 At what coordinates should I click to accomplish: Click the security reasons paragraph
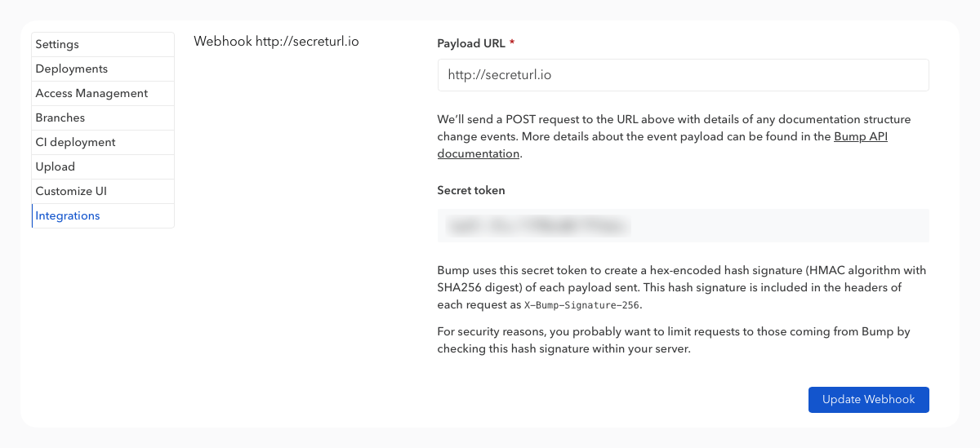pyautogui.click(x=673, y=340)
